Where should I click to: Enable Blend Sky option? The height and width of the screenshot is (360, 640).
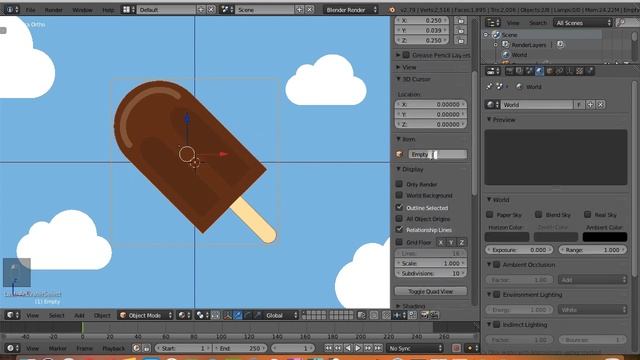pyautogui.click(x=539, y=214)
